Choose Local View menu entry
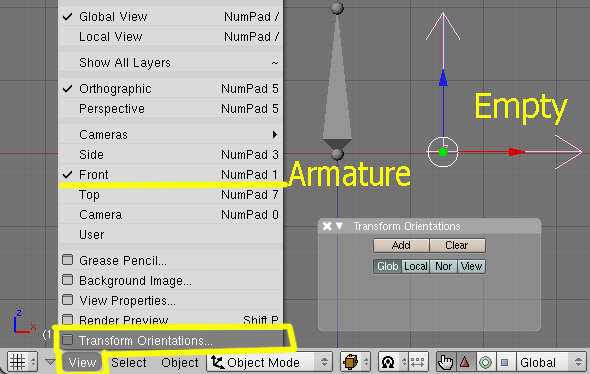The width and height of the screenshot is (590, 374). [170, 36]
